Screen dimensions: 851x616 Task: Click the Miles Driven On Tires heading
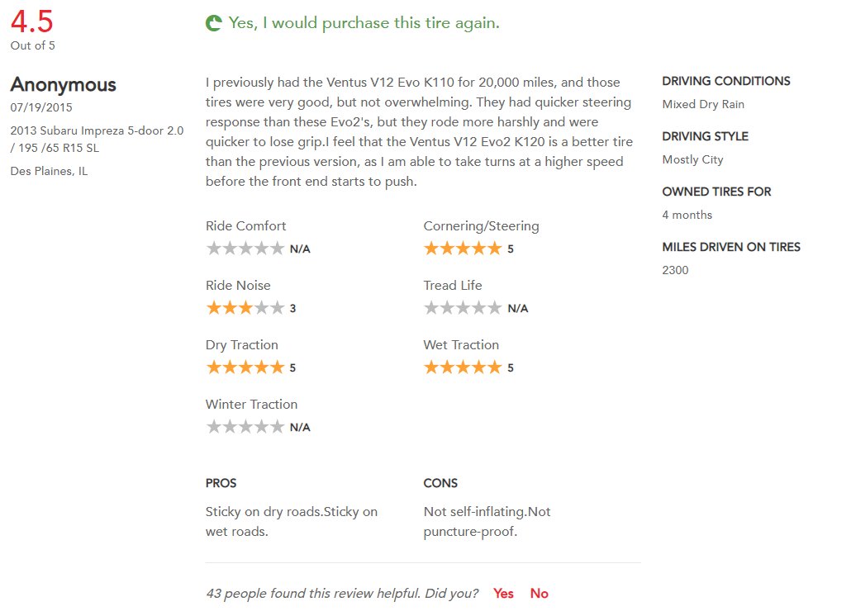731,247
